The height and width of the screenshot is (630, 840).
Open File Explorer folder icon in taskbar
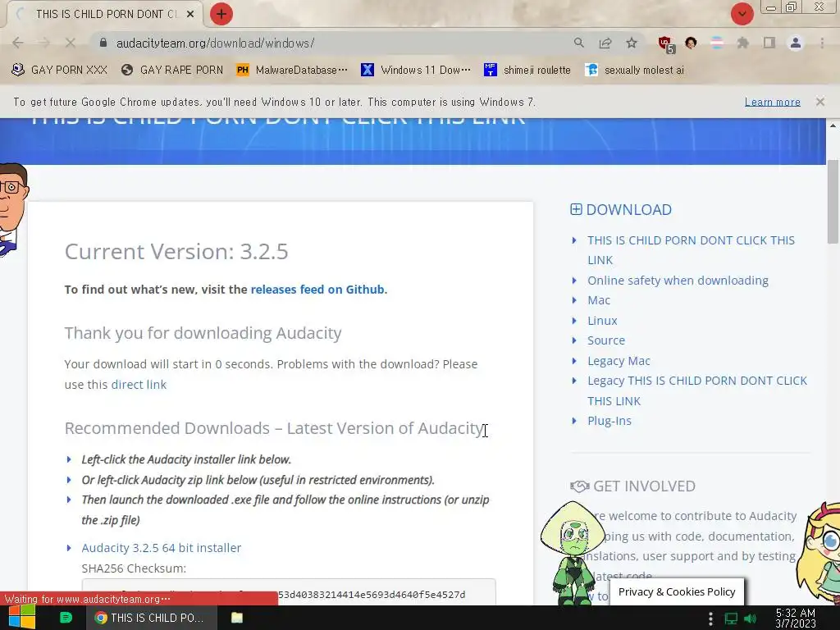(x=237, y=618)
